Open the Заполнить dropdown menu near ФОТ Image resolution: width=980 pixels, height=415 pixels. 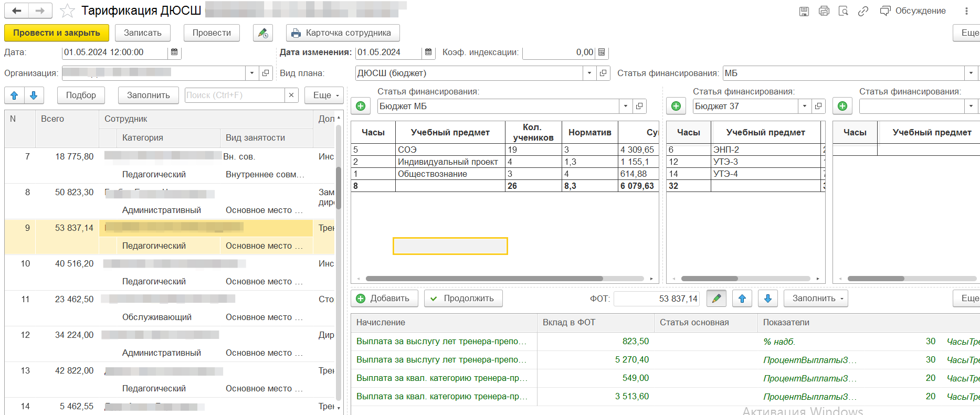click(816, 299)
